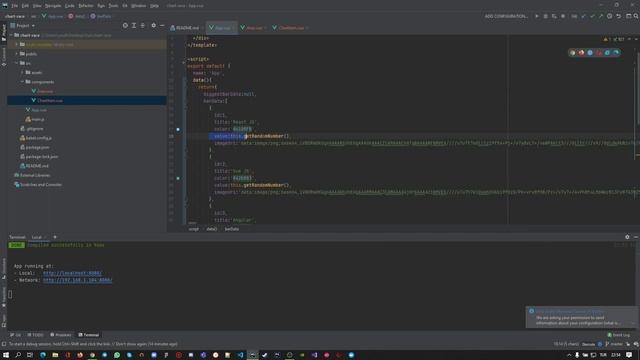Viewport: 640px width, 360px height.
Task: Click Expand All icon in Project panel
Action: (x=134, y=25)
